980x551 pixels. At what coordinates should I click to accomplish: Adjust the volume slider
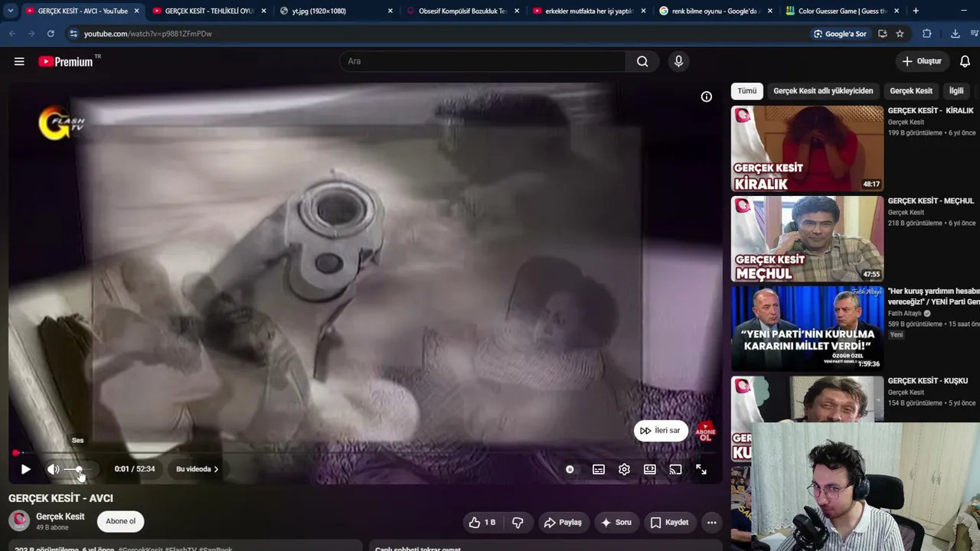(x=79, y=469)
